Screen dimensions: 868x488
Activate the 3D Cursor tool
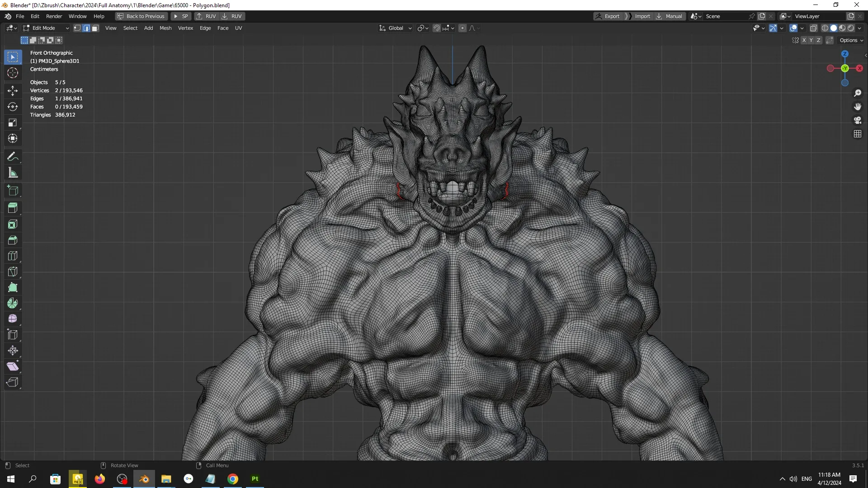[x=13, y=73]
